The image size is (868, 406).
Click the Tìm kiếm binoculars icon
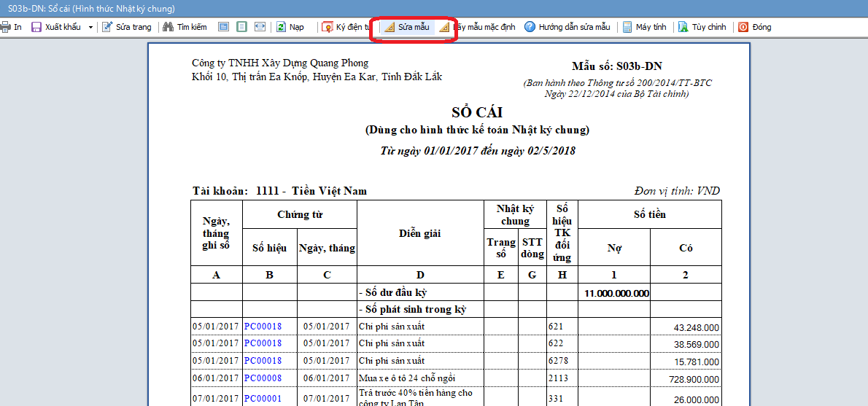(168, 26)
